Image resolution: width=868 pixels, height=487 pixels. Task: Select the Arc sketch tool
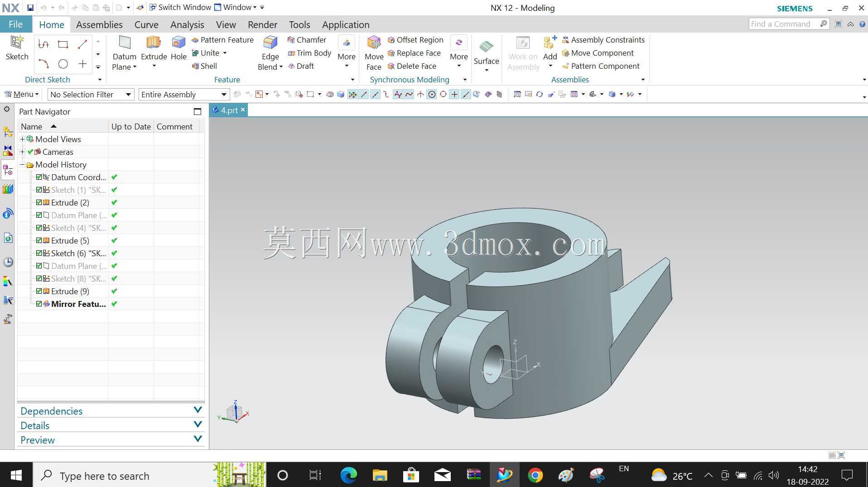(43, 64)
